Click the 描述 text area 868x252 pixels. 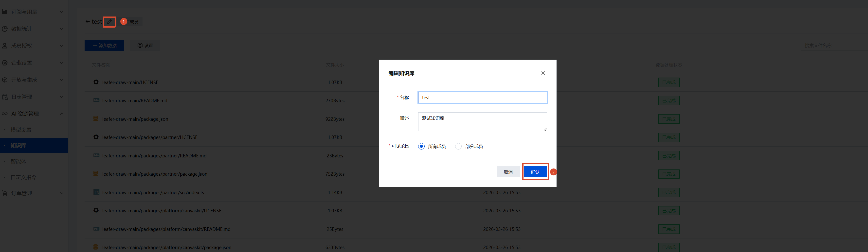pos(482,122)
